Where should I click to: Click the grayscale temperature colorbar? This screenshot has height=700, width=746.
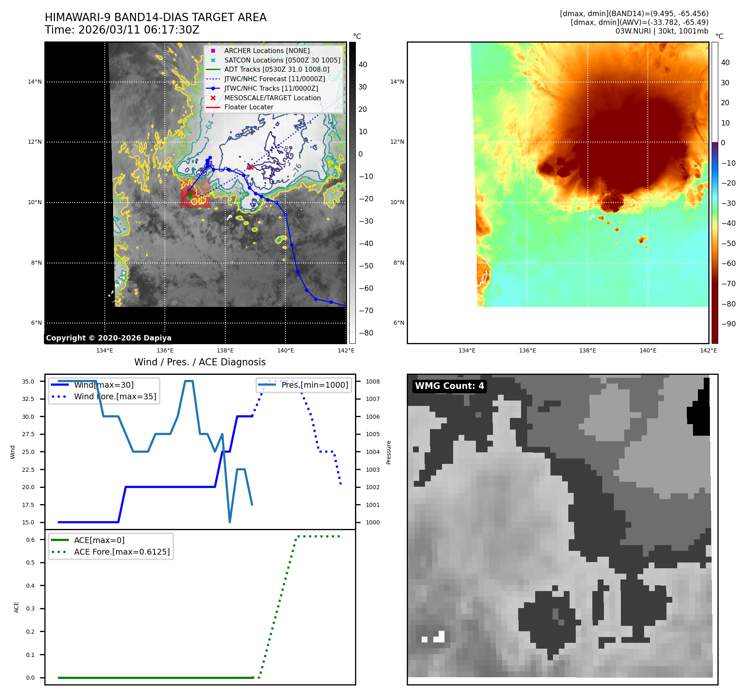point(352,193)
